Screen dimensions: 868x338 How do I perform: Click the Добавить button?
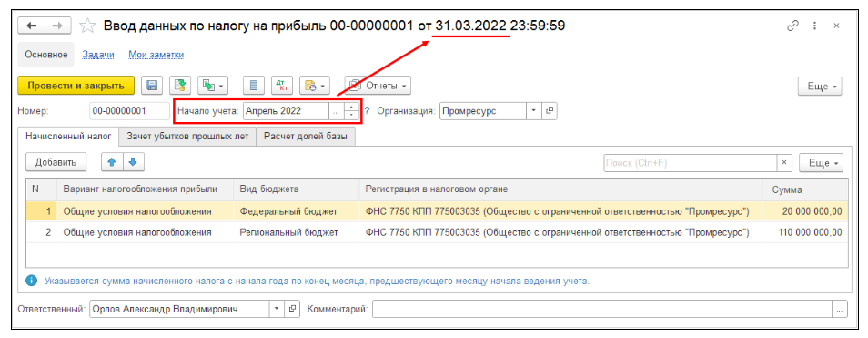click(55, 162)
